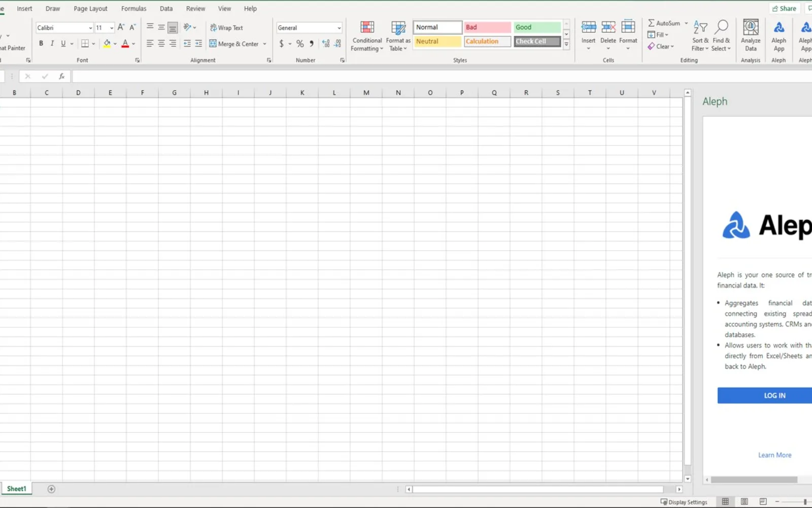Click Insert cells icon
This screenshot has width=812, height=508.
coord(589,27)
